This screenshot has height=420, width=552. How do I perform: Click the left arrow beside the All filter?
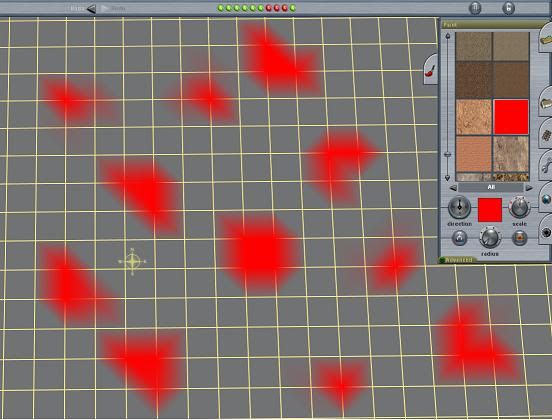point(453,188)
